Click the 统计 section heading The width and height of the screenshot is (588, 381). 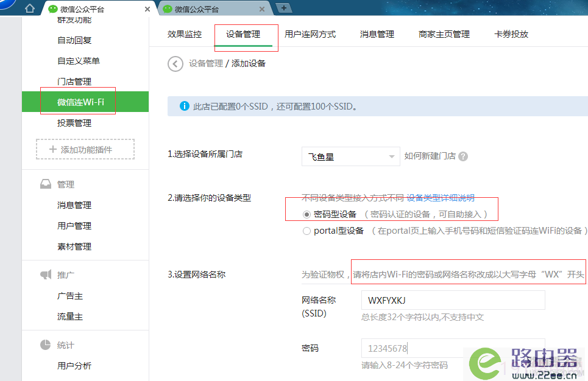point(66,344)
